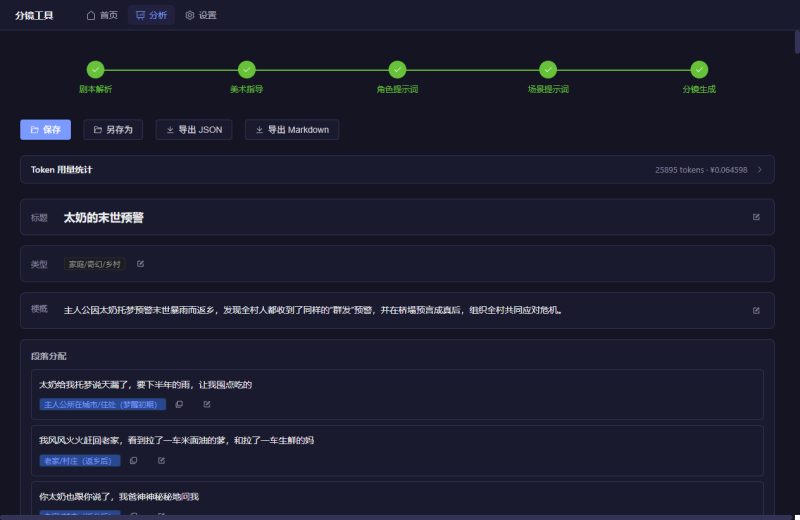This screenshot has width=800, height=520.
Task: Export the project via 导出 JSON
Action: 195,130
